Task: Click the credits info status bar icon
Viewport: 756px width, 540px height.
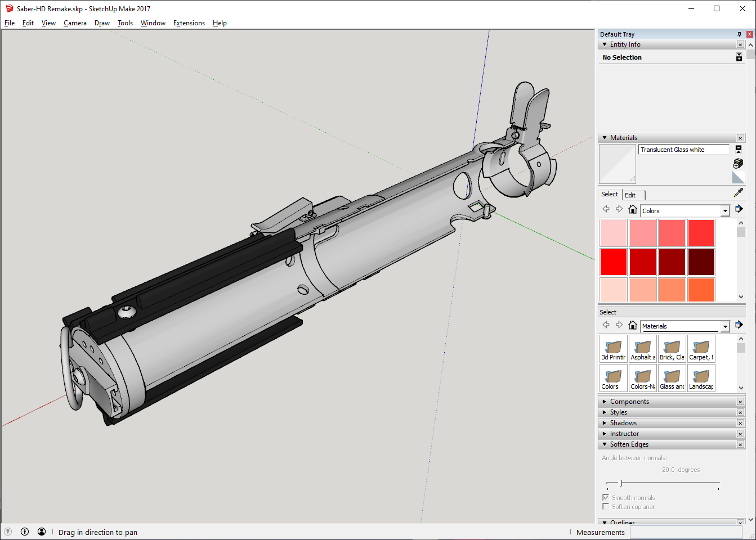Action: [x=25, y=532]
